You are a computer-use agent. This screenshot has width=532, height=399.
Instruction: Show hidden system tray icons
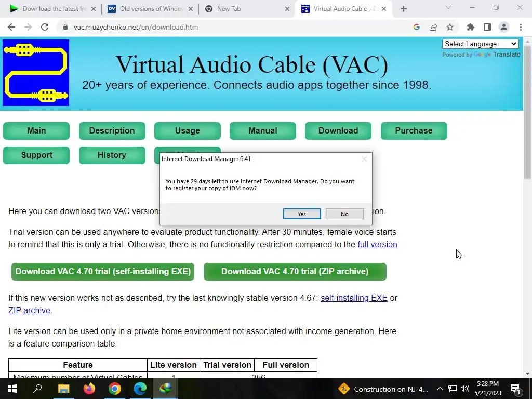440,389
